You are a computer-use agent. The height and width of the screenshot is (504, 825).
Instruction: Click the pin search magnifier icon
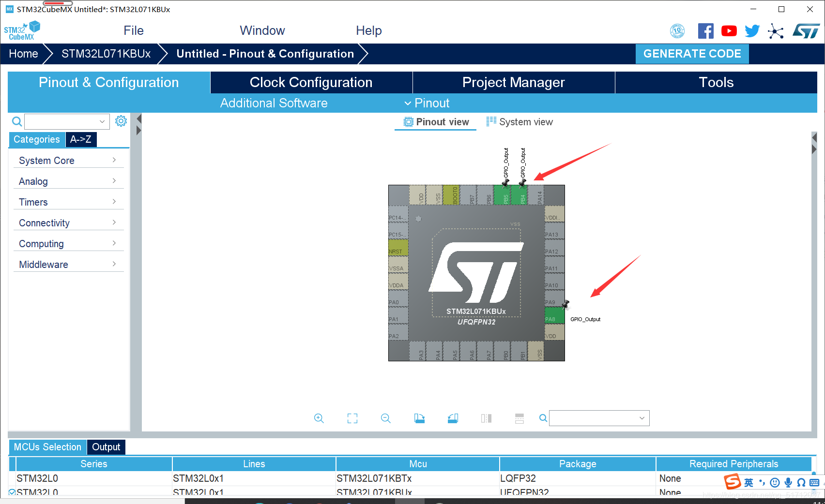tap(543, 418)
